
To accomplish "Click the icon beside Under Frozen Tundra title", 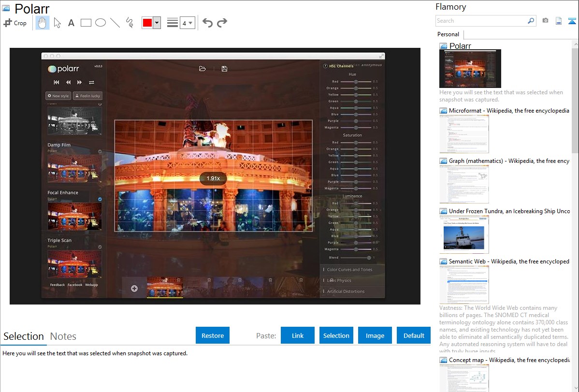I will click(x=443, y=211).
